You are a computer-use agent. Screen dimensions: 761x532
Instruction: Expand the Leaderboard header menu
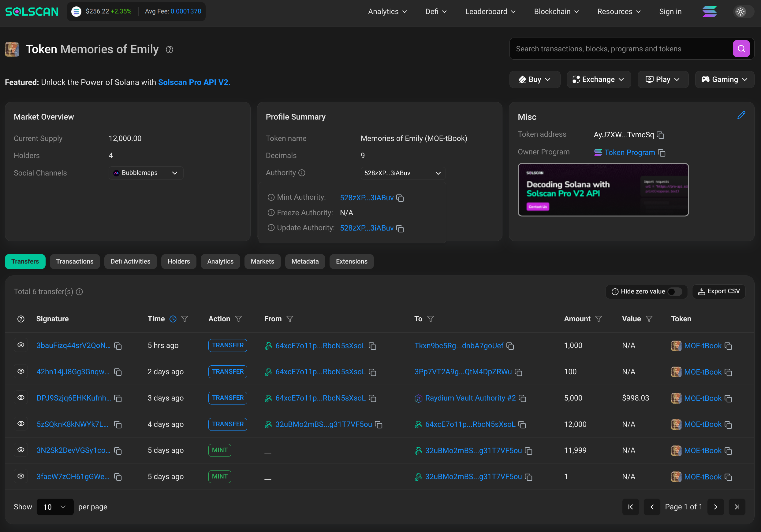(x=490, y=12)
